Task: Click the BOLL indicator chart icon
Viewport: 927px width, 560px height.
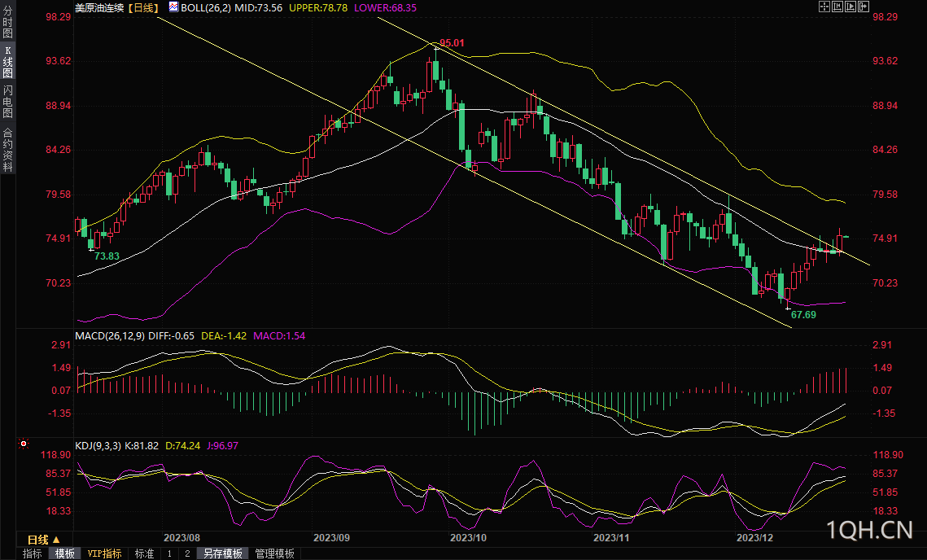Action: coord(173,7)
